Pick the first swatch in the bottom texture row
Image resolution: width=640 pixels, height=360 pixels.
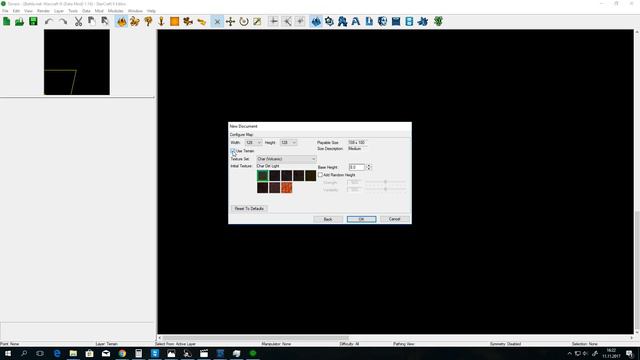point(262,188)
